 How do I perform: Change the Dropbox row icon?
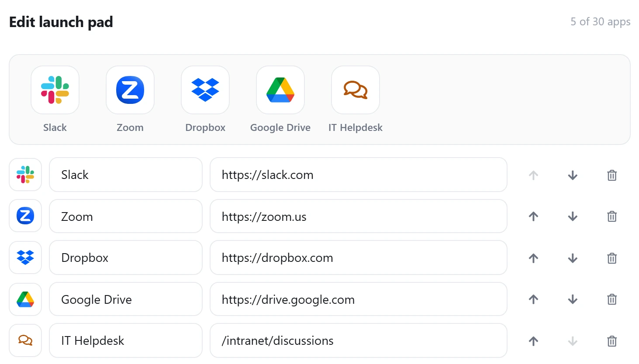[25, 258]
